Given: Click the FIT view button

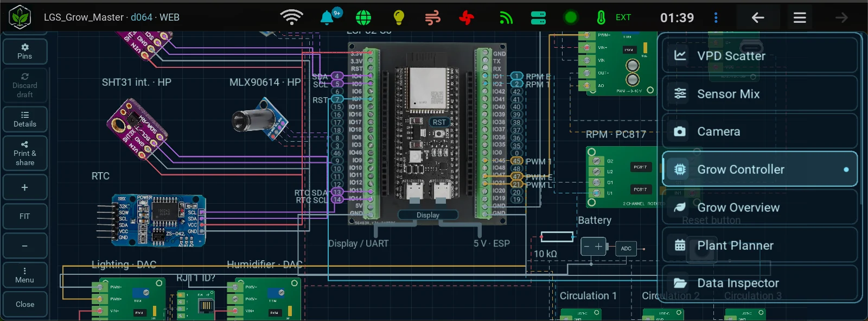Looking at the screenshot, I should [x=25, y=216].
